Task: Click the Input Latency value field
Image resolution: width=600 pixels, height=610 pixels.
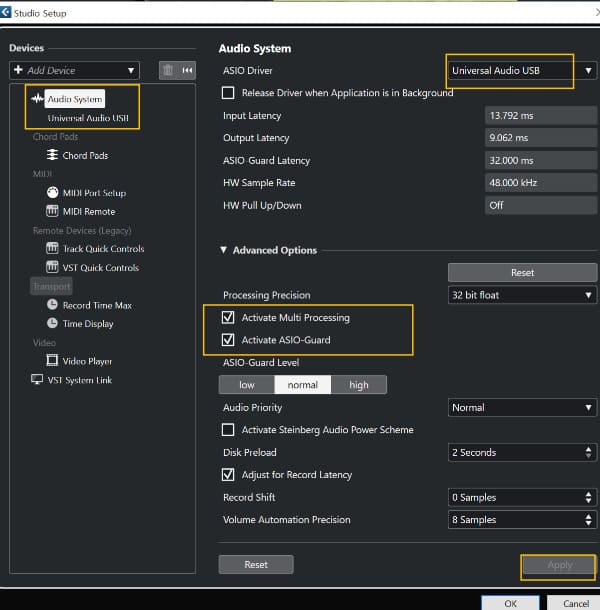Action: (541, 115)
